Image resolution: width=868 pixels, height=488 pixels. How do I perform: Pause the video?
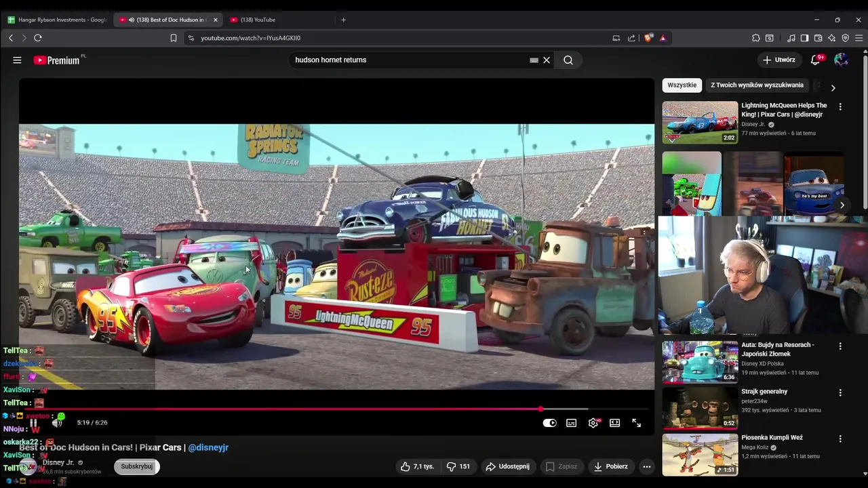(x=33, y=423)
